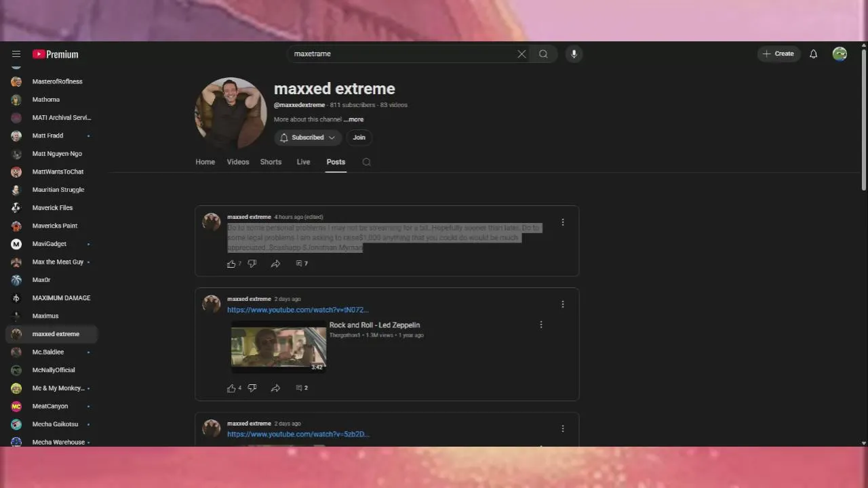Viewport: 868px width, 488px height.
Task: Click the Rock and Roll - Led Zeppelin title
Action: point(374,325)
